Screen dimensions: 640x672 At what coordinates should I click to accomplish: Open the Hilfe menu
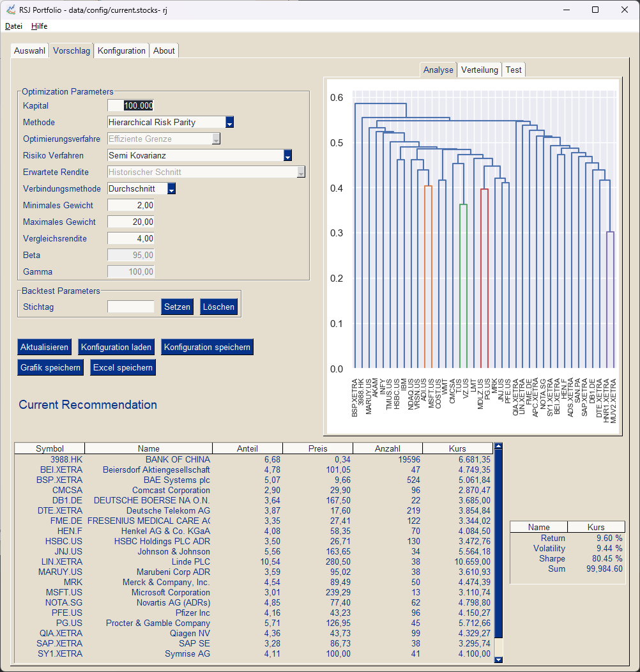point(40,26)
